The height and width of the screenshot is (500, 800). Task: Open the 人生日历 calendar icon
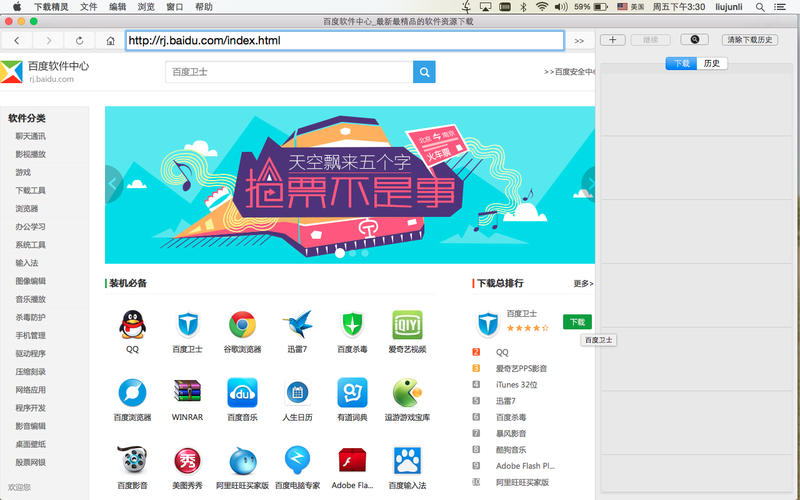coord(297,392)
